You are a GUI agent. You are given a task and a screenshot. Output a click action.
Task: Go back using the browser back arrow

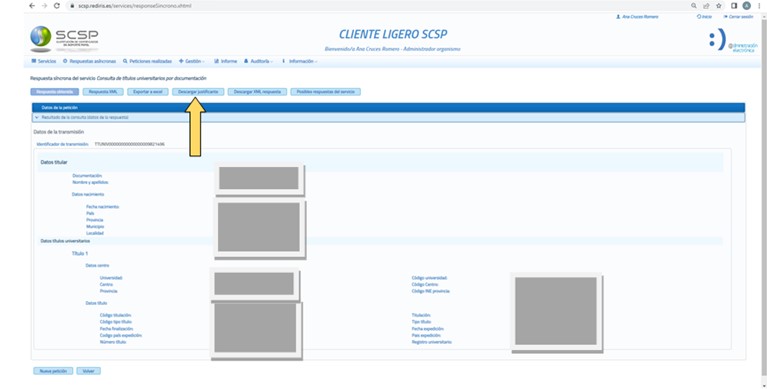32,6
